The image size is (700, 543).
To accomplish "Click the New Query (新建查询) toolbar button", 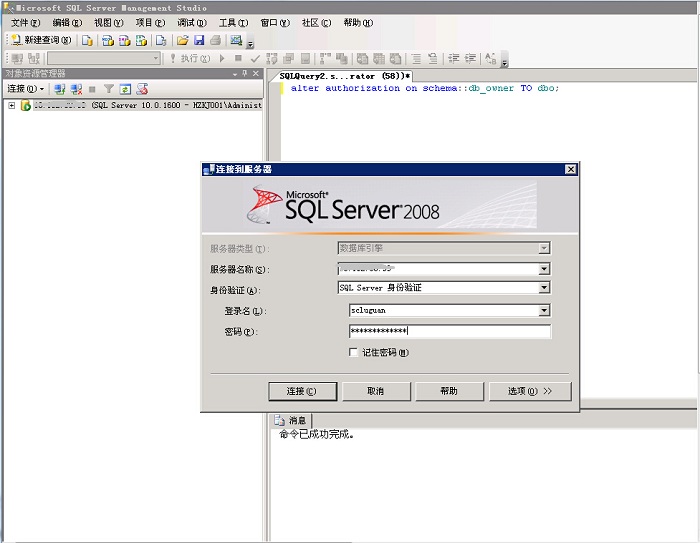I will (x=41, y=40).
